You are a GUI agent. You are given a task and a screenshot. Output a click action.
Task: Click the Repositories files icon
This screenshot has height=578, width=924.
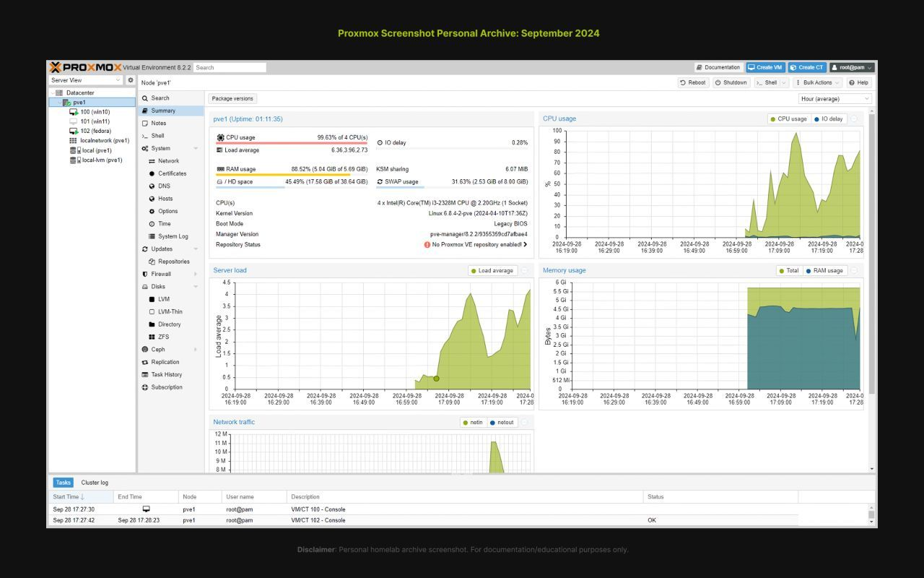pos(152,262)
